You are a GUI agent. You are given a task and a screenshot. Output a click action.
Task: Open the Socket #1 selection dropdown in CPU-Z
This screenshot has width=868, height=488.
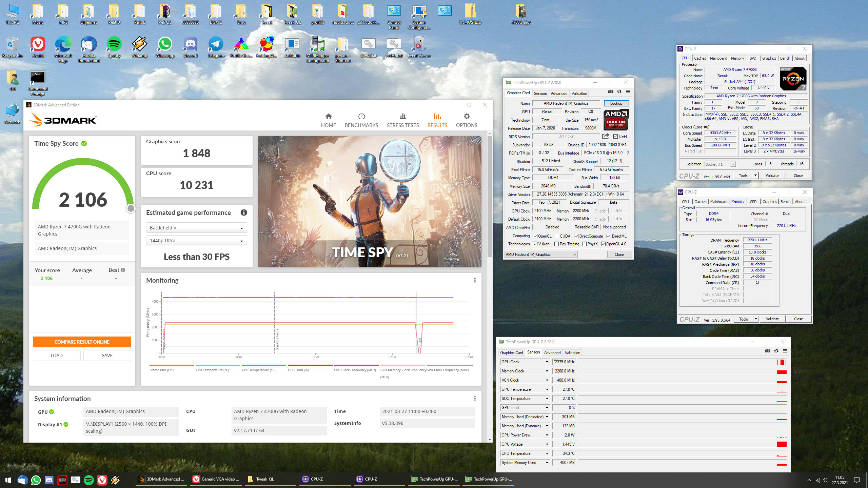point(720,164)
